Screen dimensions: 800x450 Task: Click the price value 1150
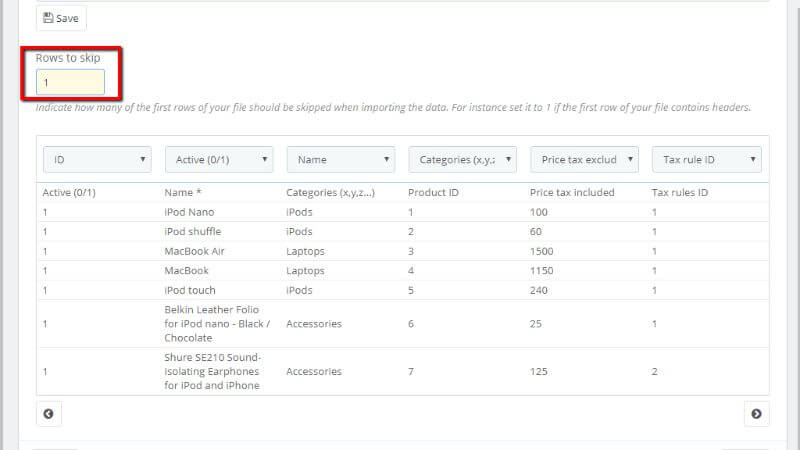click(541, 270)
